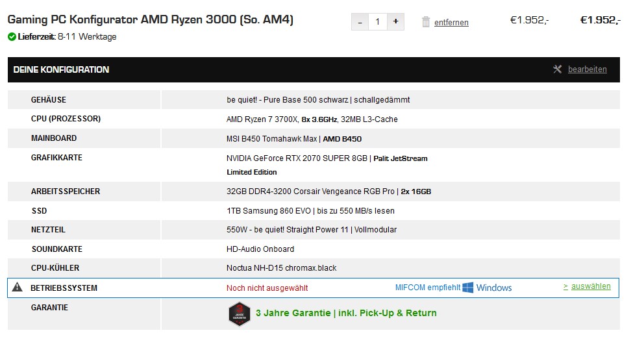Click the BETRIEBSSYSTEM label
This screenshot has width=644, height=346.
pyautogui.click(x=64, y=288)
